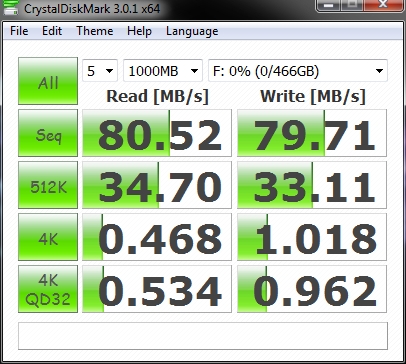Click the Write [MB/s] column header

pos(313,96)
